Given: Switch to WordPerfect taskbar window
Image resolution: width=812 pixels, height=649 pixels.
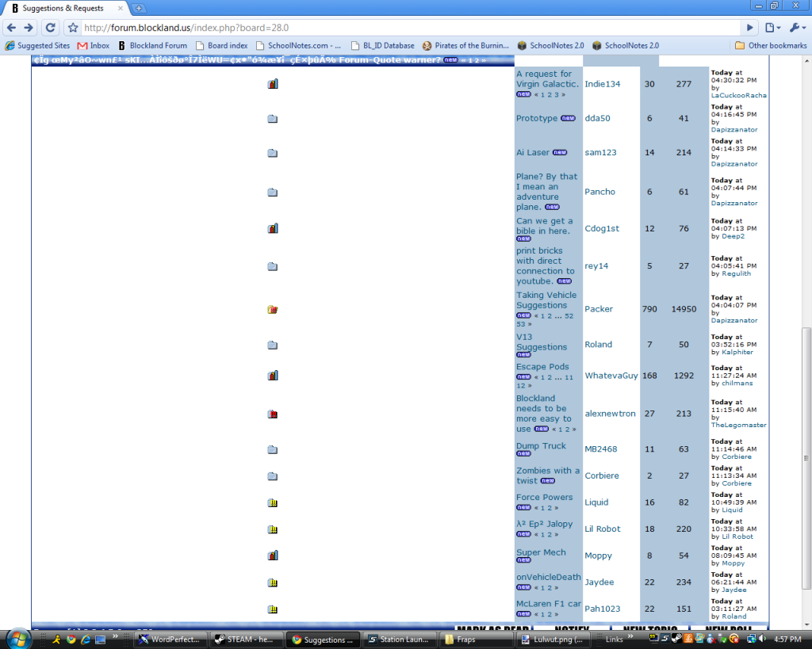Looking at the screenshot, I should click(170, 639).
